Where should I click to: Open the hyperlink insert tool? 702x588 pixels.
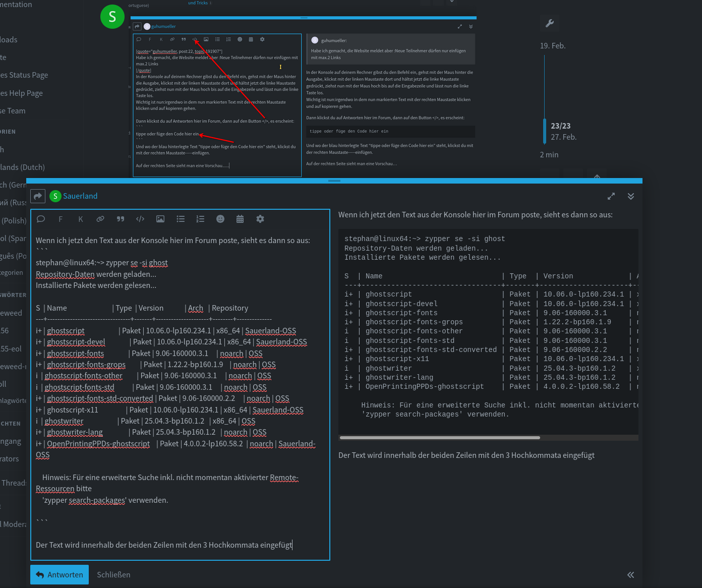[x=100, y=219]
